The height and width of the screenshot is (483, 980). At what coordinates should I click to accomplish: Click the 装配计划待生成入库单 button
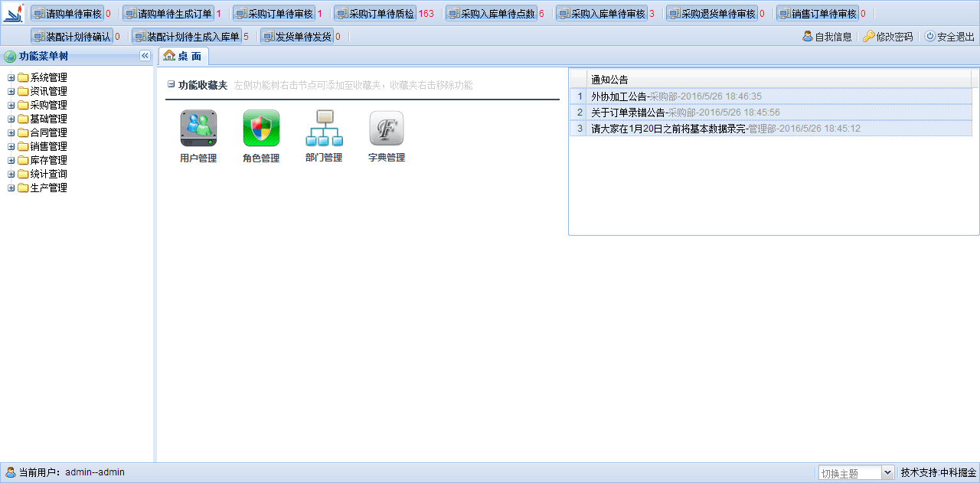coord(186,36)
